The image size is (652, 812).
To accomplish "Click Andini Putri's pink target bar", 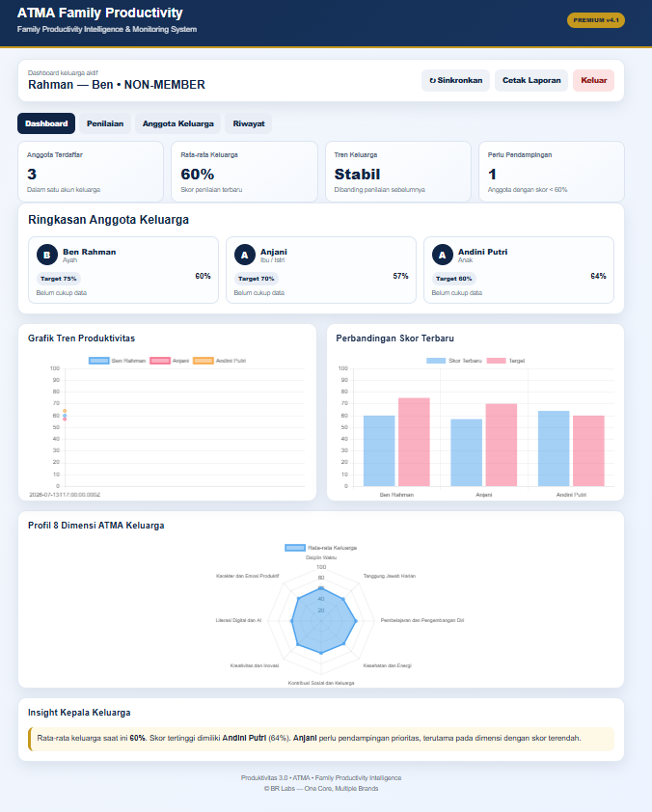I will 588,450.
